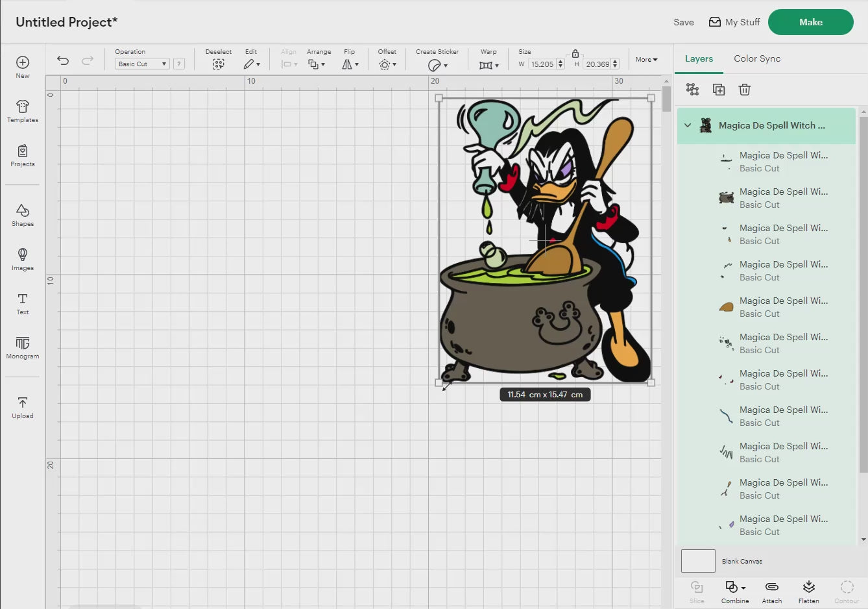
Task: Collapse the Magica De Spell Witch group
Action: [x=688, y=125]
